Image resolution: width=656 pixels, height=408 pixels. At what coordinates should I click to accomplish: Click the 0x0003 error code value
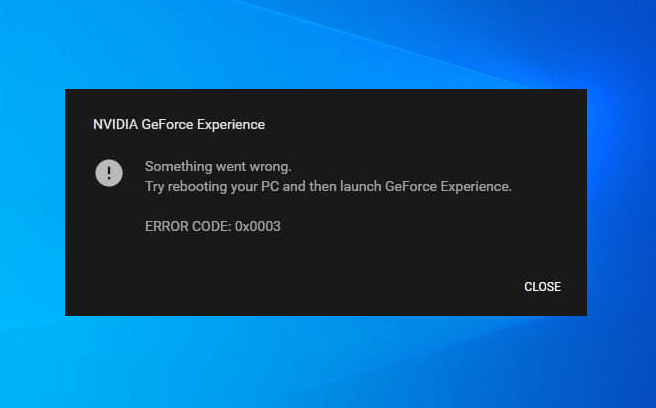[x=258, y=226]
